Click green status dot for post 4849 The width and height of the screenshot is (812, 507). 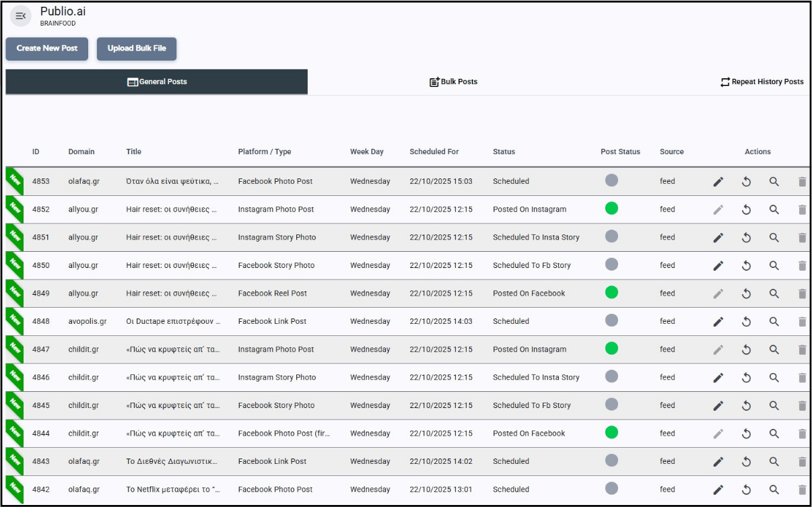coord(611,292)
